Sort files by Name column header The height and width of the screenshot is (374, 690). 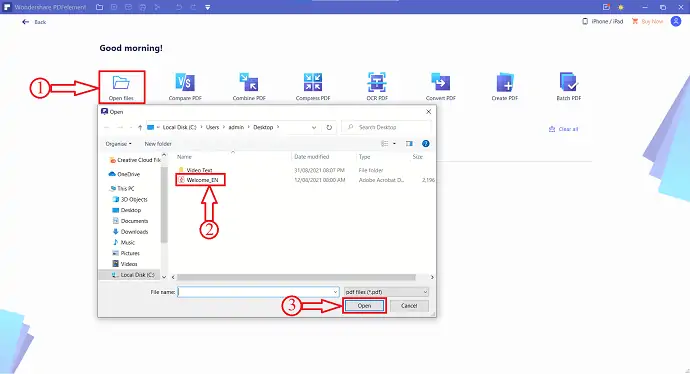tap(184, 157)
